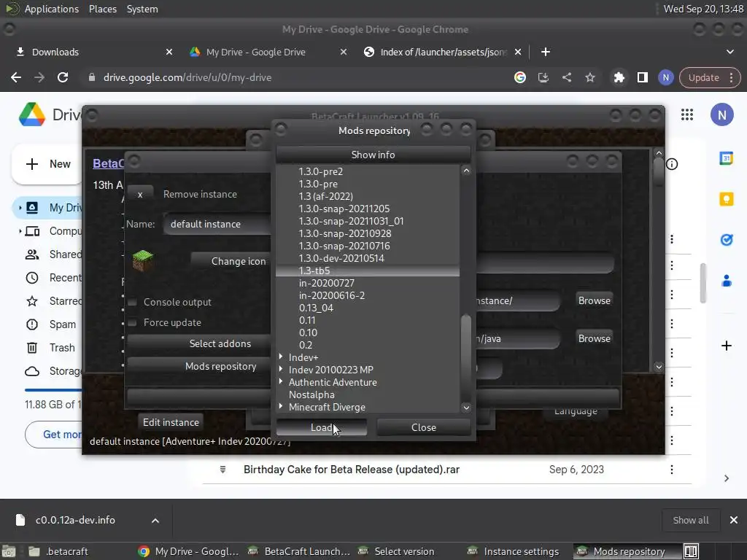Show side panel chevron in Drive
Image resolution: width=747 pixels, height=560 pixels.
coord(726,478)
